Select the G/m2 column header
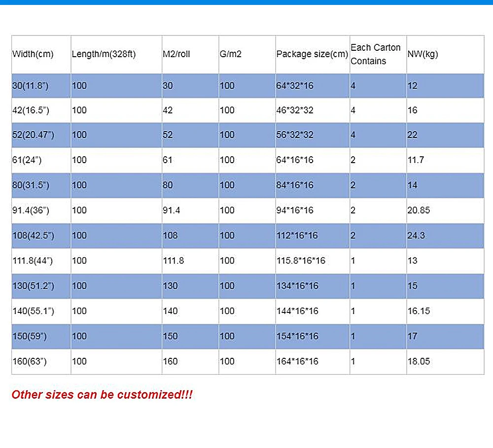 pyautogui.click(x=231, y=54)
